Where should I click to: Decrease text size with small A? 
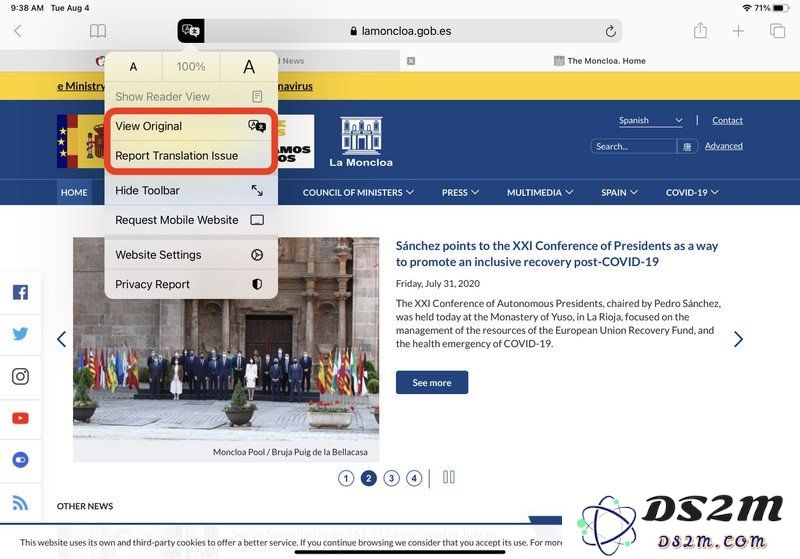tap(133, 67)
